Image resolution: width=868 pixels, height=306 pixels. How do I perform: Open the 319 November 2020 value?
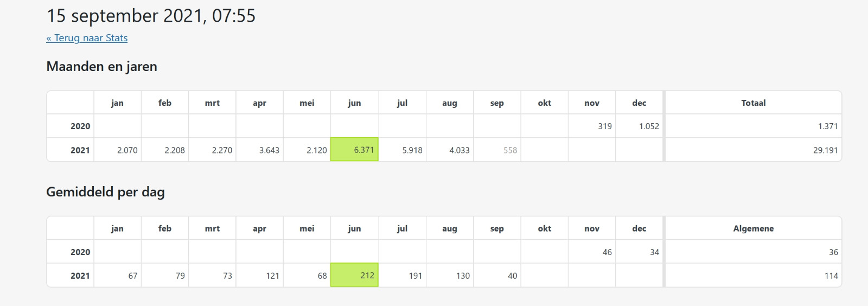click(605, 126)
